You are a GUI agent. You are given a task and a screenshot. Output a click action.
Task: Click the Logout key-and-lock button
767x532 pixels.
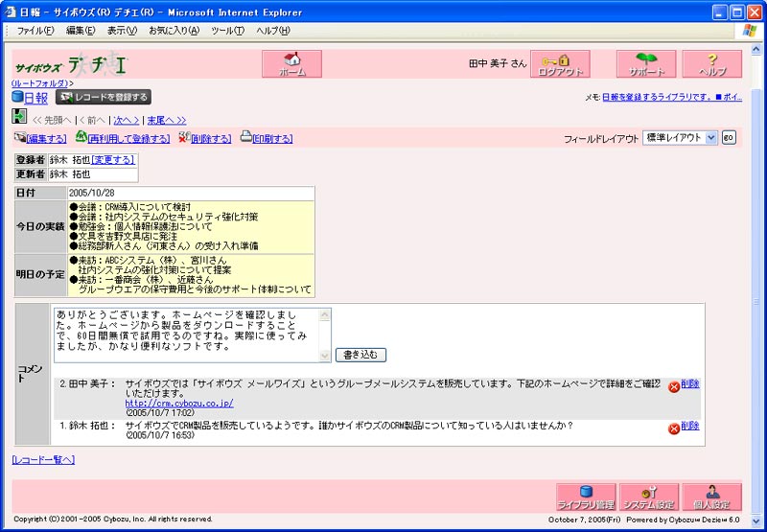(x=560, y=63)
